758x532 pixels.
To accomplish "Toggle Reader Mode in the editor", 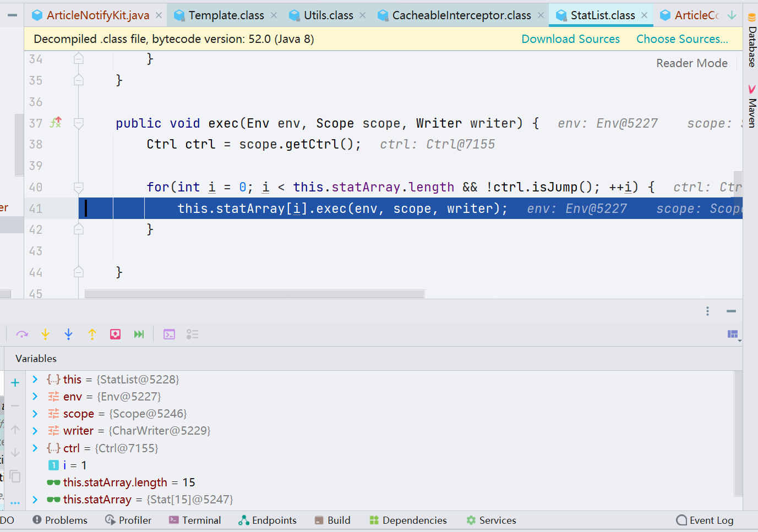I will (x=691, y=63).
